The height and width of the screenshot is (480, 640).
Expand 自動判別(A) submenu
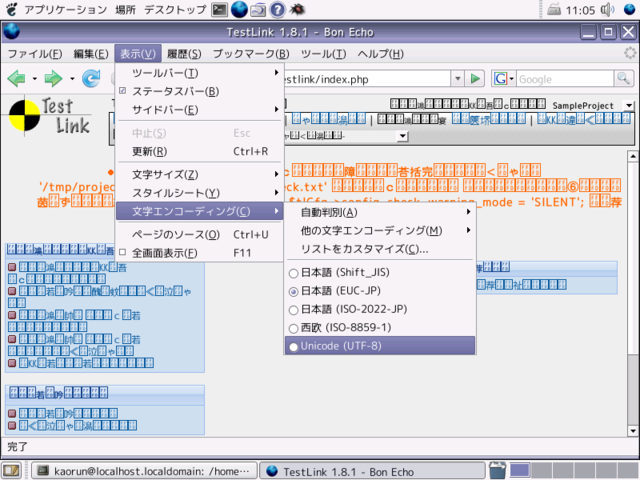tap(380, 212)
